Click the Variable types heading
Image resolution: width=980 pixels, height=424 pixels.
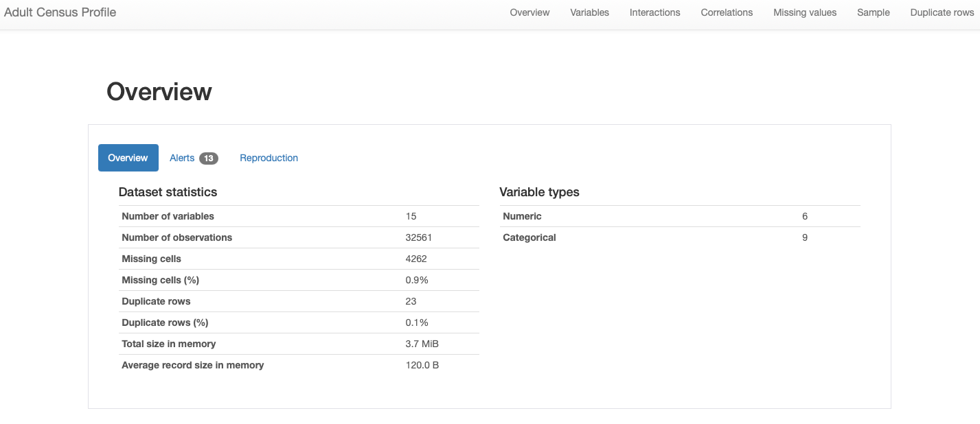[x=539, y=192]
